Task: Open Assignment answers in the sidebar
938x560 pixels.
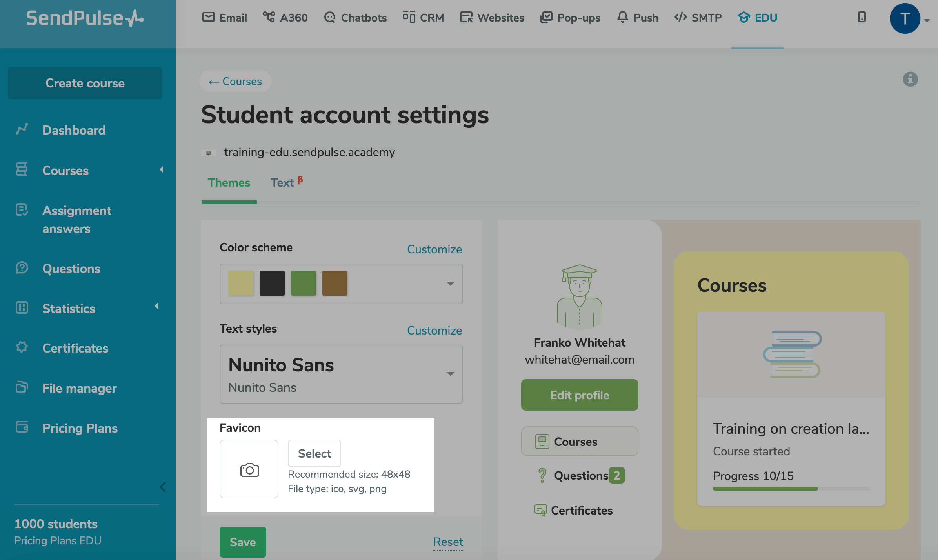Action: [x=76, y=220]
